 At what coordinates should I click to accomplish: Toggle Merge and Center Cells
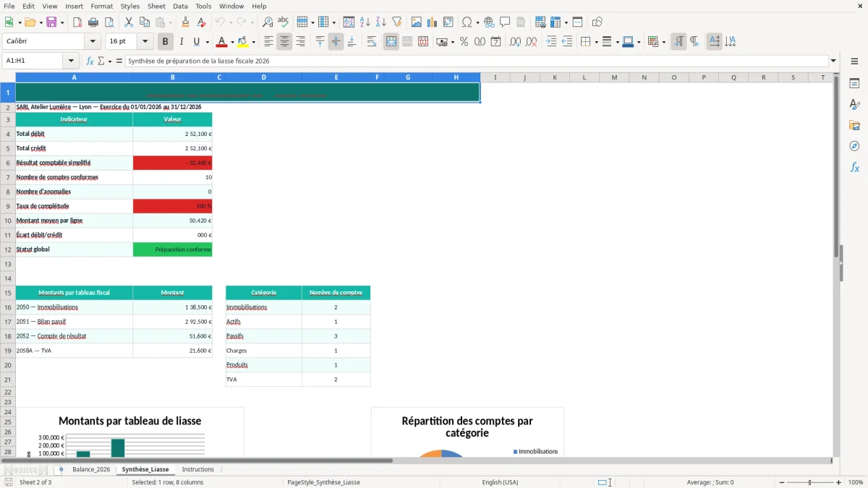(x=391, y=42)
